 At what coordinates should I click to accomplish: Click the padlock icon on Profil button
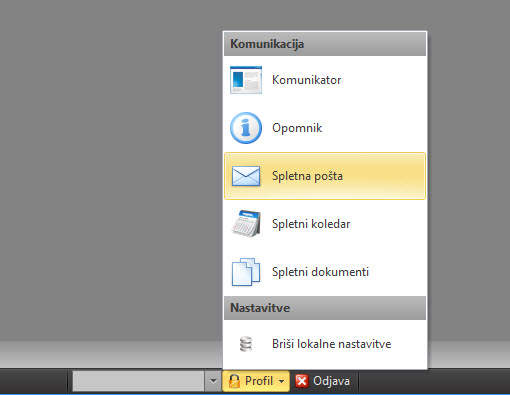tap(235, 381)
